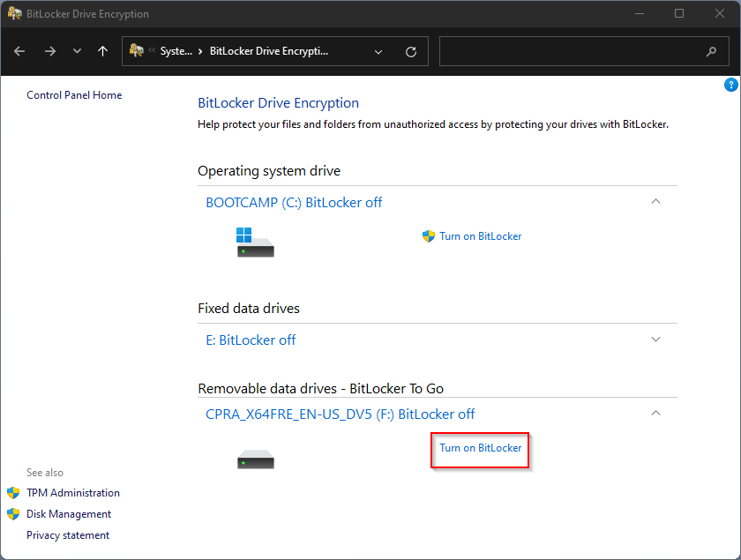Screen dimensions: 741x560
Task: Click the Windows OS drive icon
Action: [255, 243]
